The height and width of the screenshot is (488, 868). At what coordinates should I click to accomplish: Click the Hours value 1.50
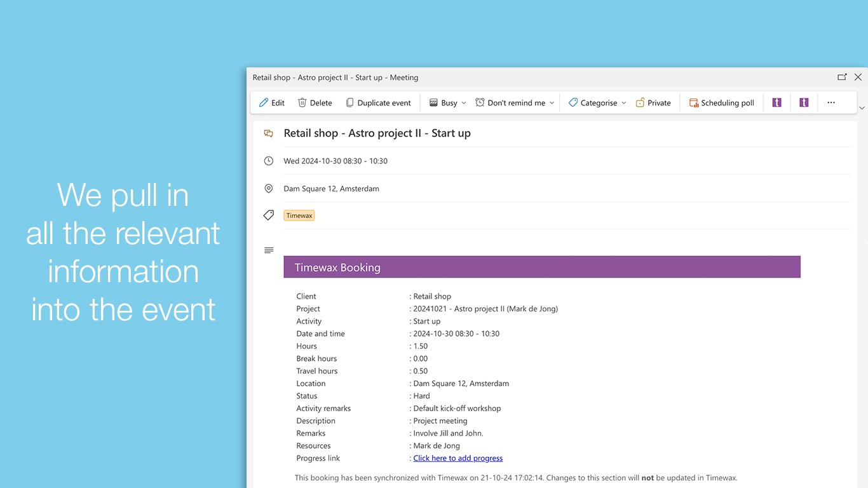[421, 346]
